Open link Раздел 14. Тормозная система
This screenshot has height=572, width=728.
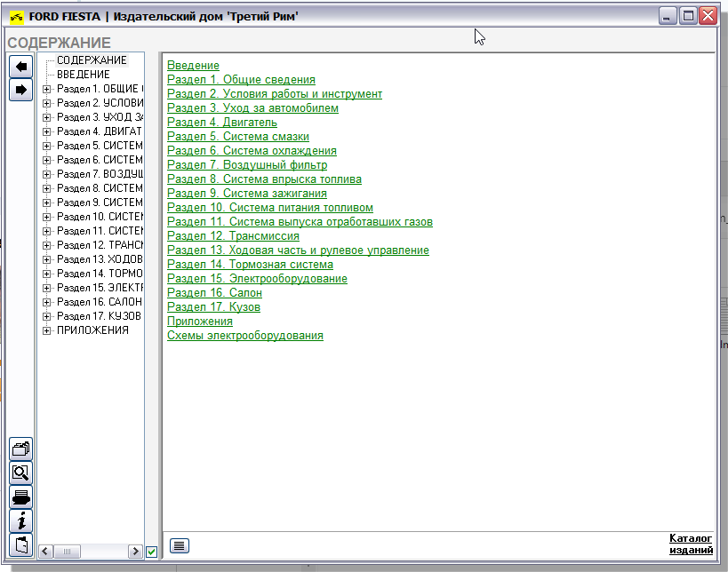tap(251, 265)
